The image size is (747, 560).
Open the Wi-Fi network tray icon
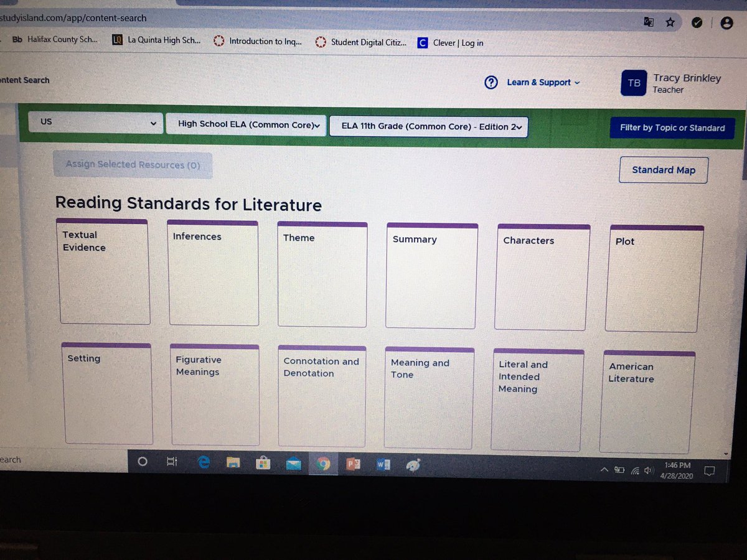point(635,471)
